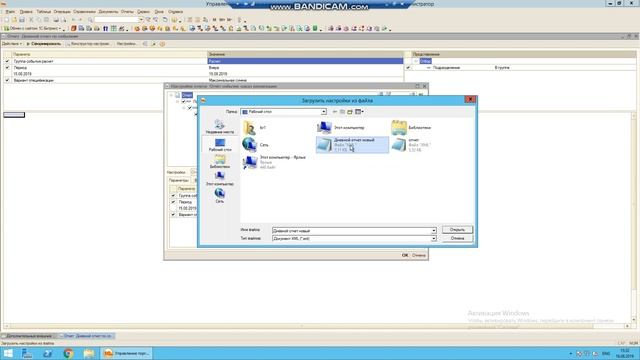Open the 'Справка' menu
This screenshot has width=640, height=360.
[x=176, y=12]
